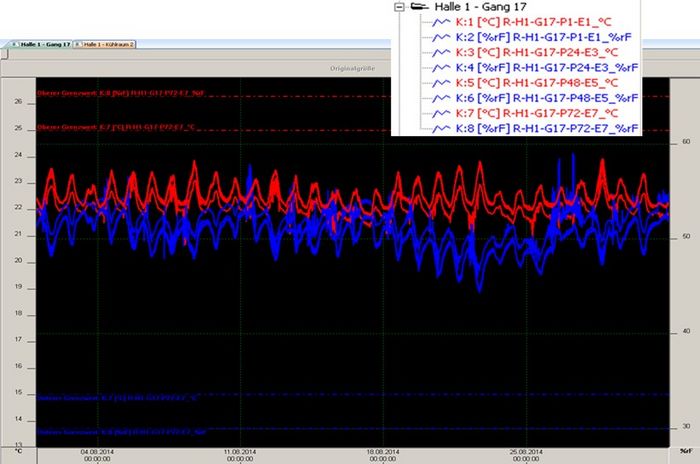Open the Halle 1 - Kühlraum 2 tab
The image size is (700, 464).
(x=110, y=45)
